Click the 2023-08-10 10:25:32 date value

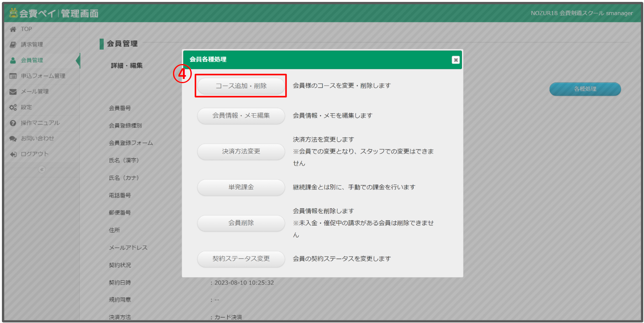coord(244,283)
